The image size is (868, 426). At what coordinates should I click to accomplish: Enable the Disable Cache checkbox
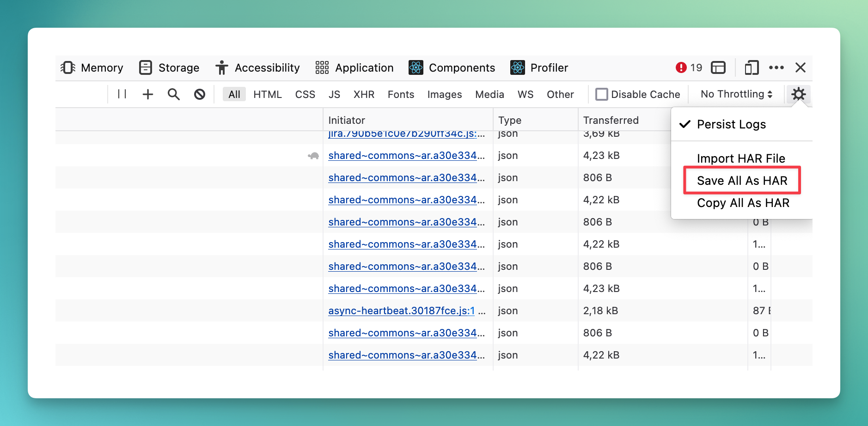602,94
